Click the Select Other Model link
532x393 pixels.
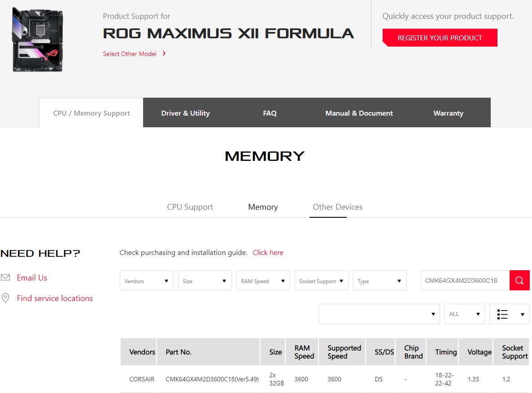coord(130,54)
